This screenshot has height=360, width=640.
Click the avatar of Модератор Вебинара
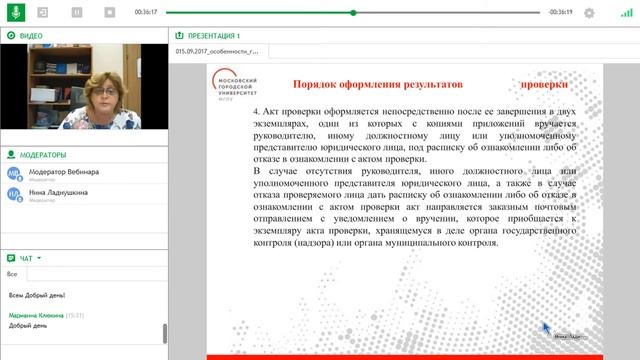(x=14, y=174)
